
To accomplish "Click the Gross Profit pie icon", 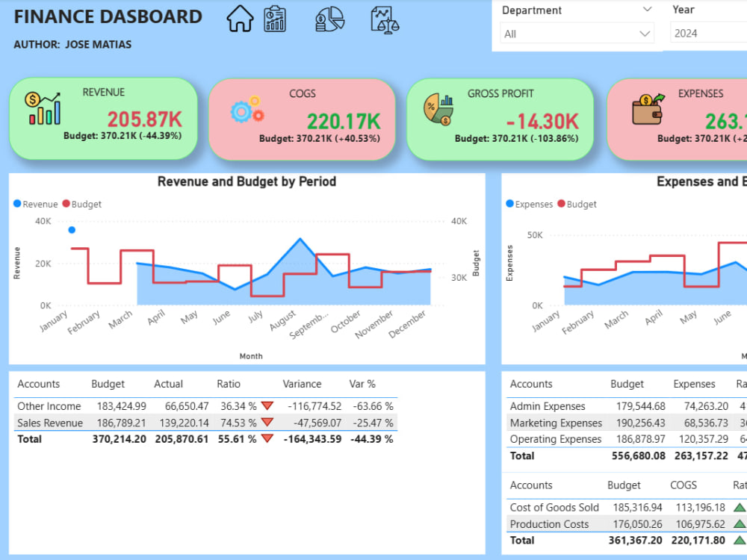I will pyautogui.click(x=438, y=109).
